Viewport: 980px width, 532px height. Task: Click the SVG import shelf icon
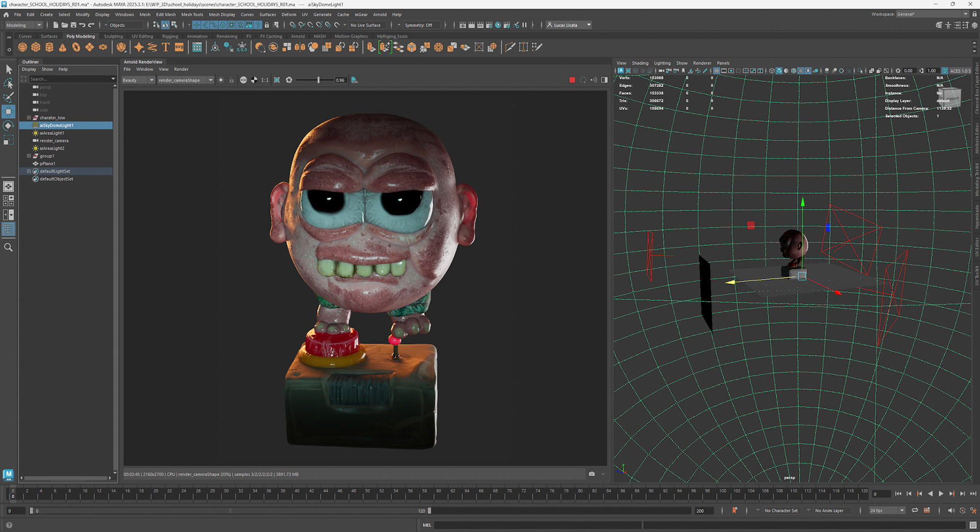point(179,47)
